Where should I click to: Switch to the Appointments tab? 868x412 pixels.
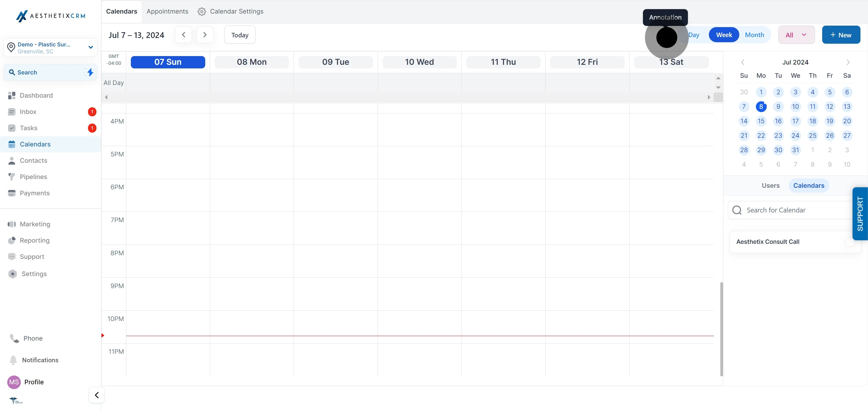[x=167, y=11]
